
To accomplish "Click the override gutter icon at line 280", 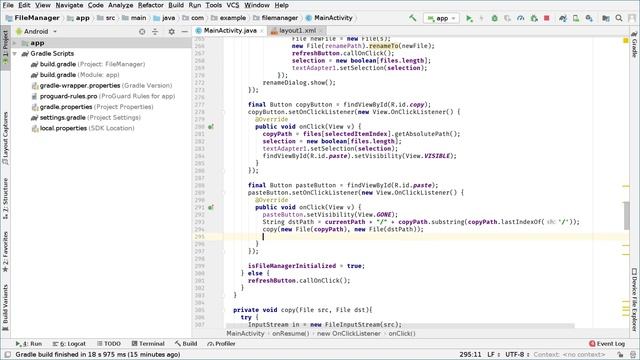I will (x=211, y=127).
